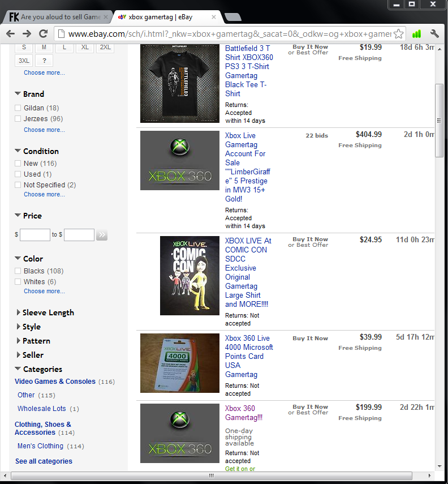Collapse the Brand filter section

point(18,93)
